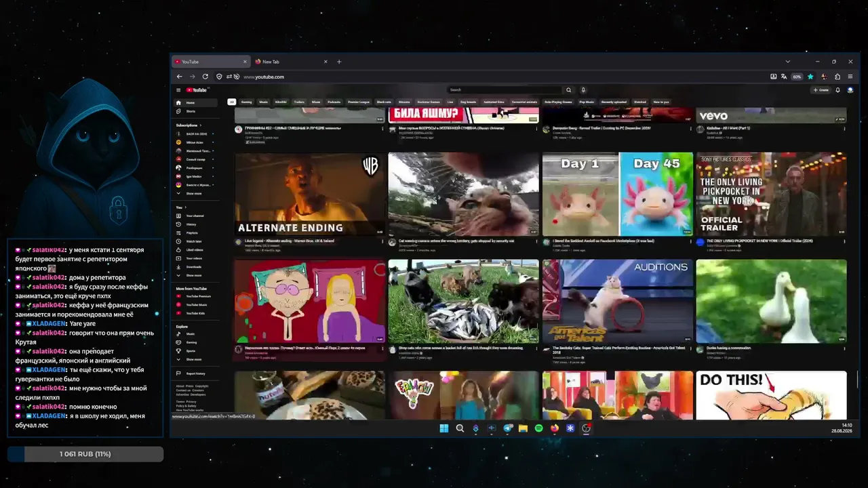Open the Day 1 Day 45 axolotl video
Viewport: 868px width, 488px height.
click(x=618, y=194)
